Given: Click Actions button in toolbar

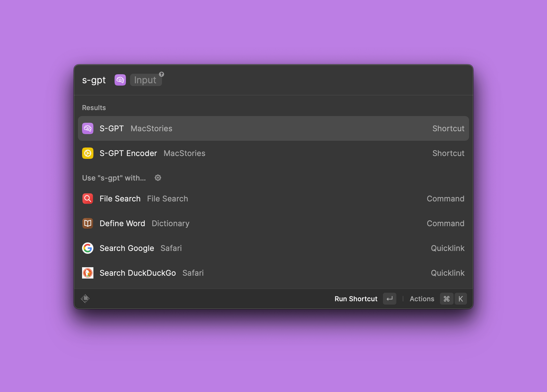Looking at the screenshot, I should (422, 299).
